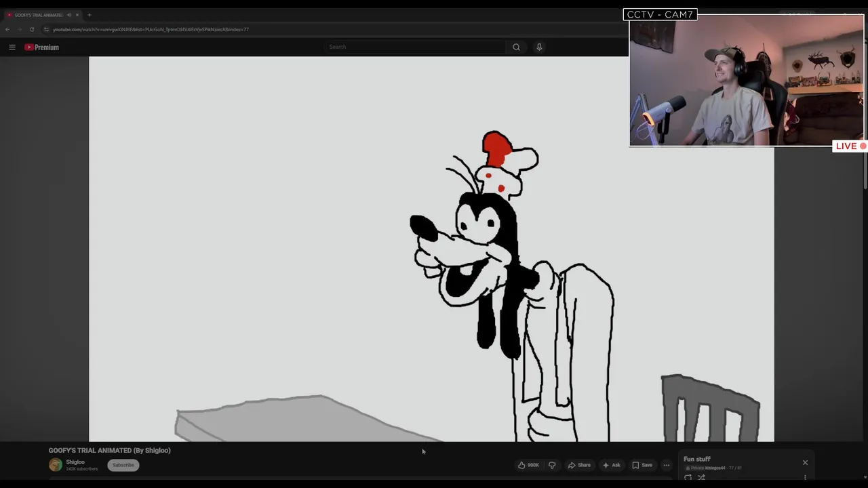This screenshot has height=488, width=868.
Task: Reload the page with the refresh icon
Action: [31, 29]
